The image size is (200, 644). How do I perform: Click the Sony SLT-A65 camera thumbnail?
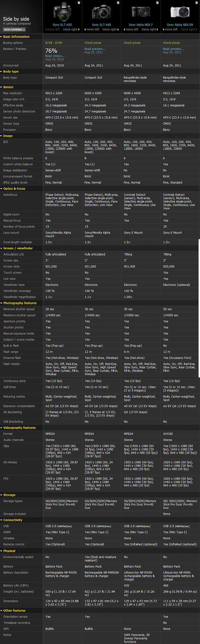point(102,12)
